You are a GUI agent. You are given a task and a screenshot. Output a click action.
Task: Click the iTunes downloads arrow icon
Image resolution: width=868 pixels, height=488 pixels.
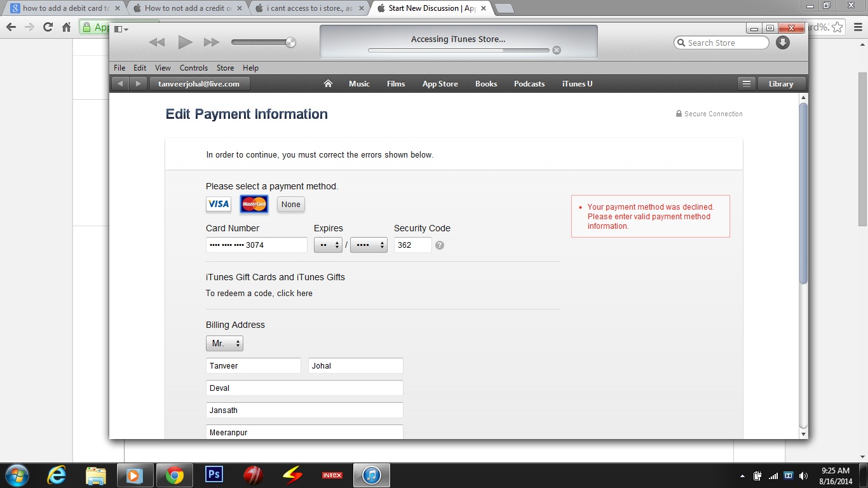(x=783, y=43)
